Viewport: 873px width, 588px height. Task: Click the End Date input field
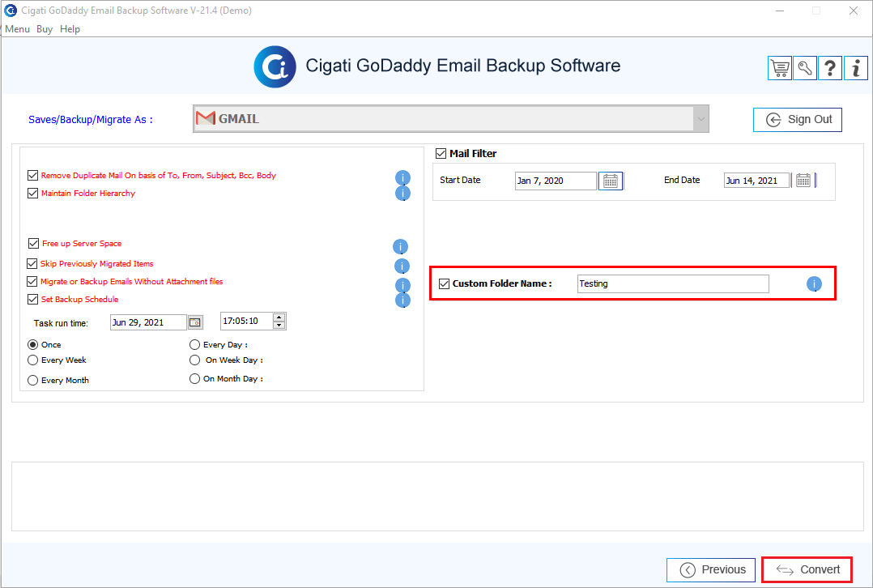pos(756,181)
